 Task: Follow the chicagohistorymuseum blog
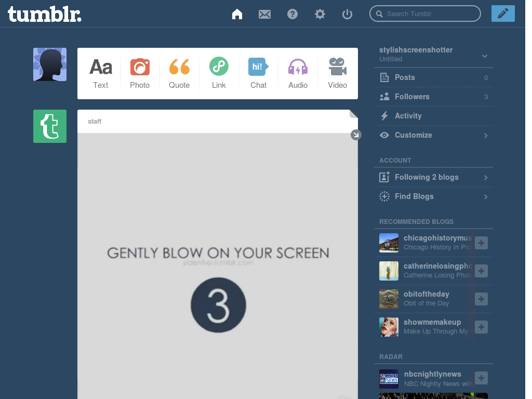(481, 243)
